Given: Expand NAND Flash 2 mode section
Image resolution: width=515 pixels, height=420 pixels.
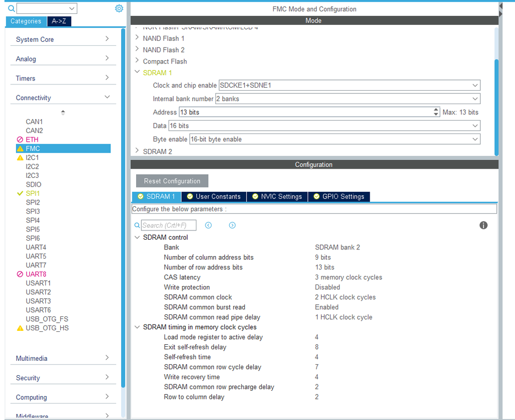Looking at the screenshot, I should click(x=137, y=49).
